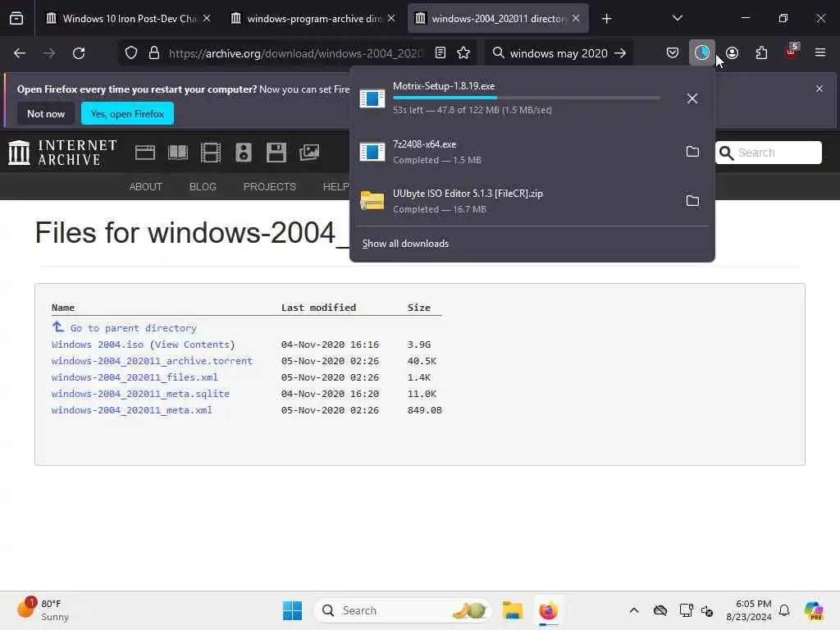Screen dimensions: 840x630
Task: Click the Firefox taskbar icon
Action: (548, 610)
